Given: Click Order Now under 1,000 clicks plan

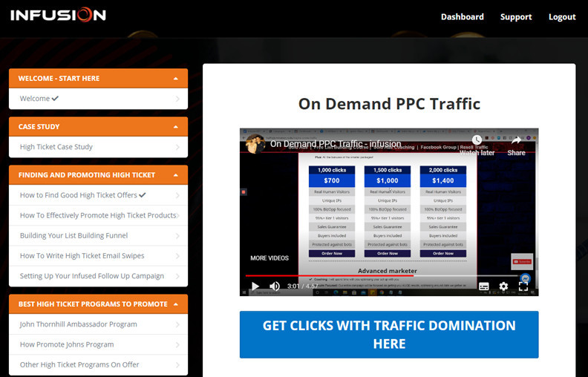Looking at the screenshot, I should (332, 253).
